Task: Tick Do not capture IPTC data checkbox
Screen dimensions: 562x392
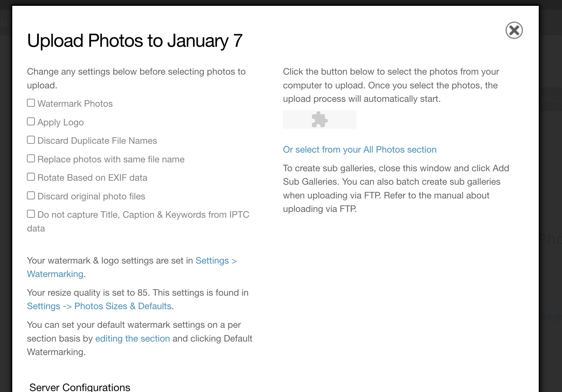Action: click(x=31, y=214)
